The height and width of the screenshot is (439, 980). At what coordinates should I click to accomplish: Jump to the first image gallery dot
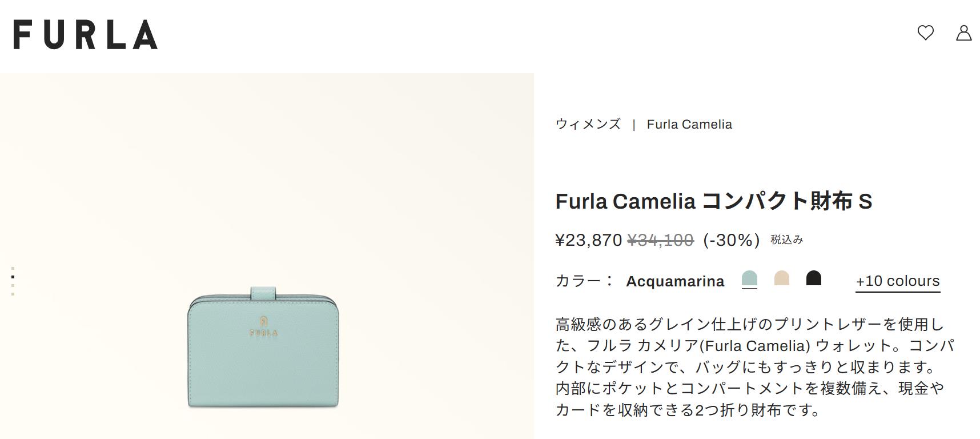click(13, 268)
